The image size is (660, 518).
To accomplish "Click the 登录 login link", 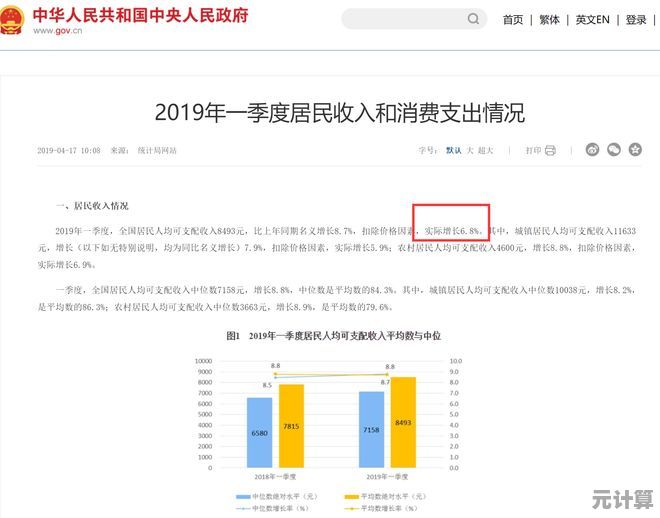I will (636, 20).
